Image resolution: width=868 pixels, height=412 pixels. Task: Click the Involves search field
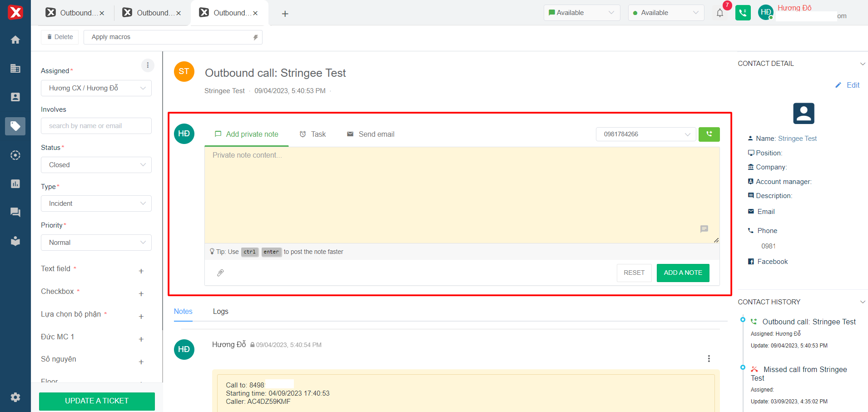tap(96, 126)
